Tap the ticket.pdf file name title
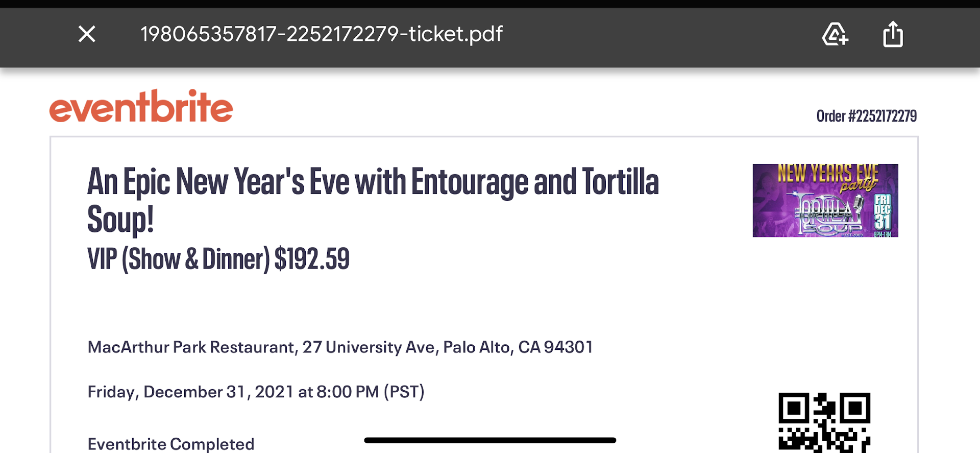 pyautogui.click(x=322, y=34)
